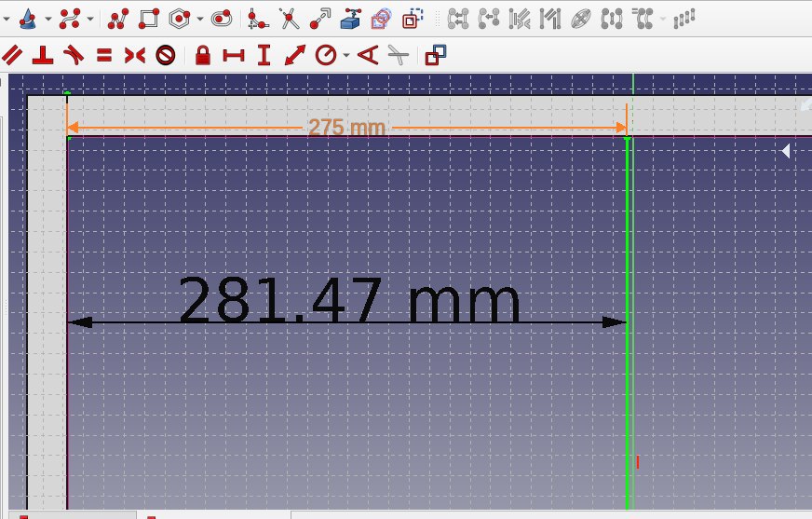Select the 281.47 mm reference dimension
Image resolution: width=812 pixels, height=519 pixels.
348,300
